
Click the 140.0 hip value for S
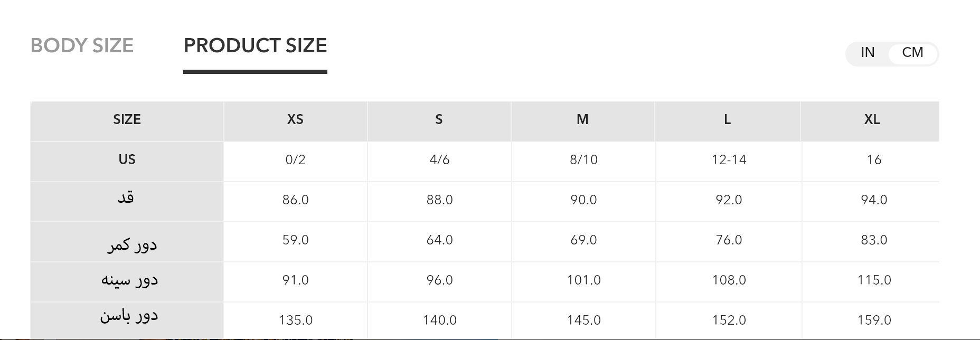pos(439,320)
